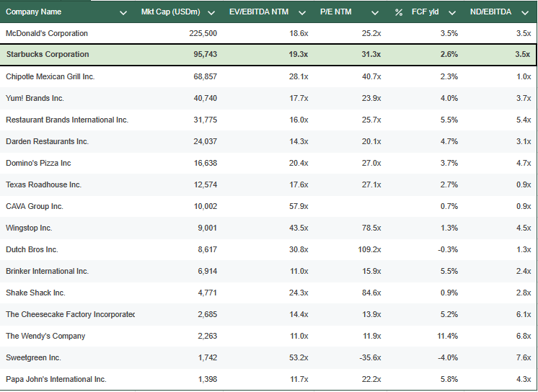The width and height of the screenshot is (538, 392).
Task: Click Chipotle market cap value 68,857
Action: (206, 76)
